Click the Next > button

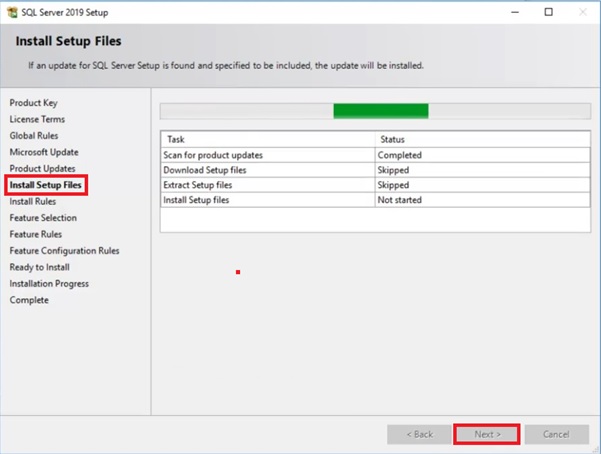(487, 434)
